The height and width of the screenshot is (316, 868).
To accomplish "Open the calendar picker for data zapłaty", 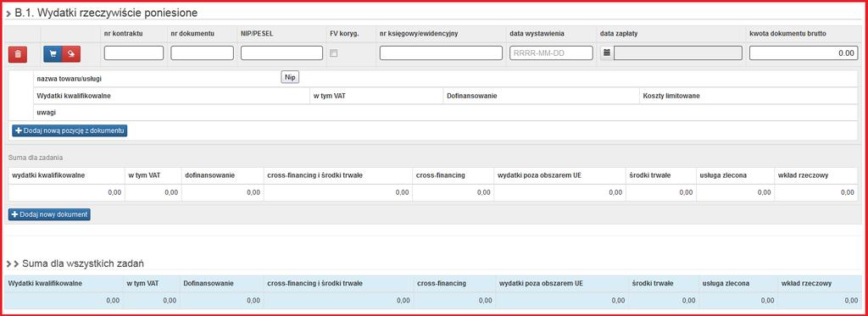I will click(607, 53).
